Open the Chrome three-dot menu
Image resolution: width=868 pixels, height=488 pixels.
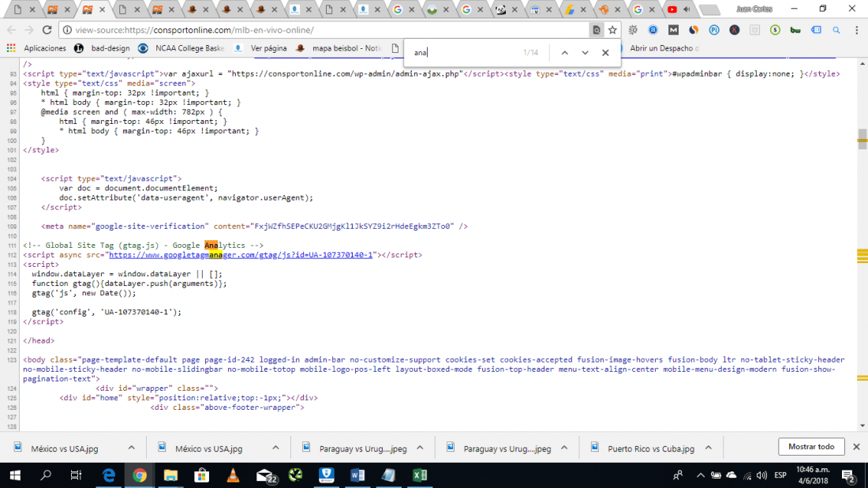(x=856, y=30)
